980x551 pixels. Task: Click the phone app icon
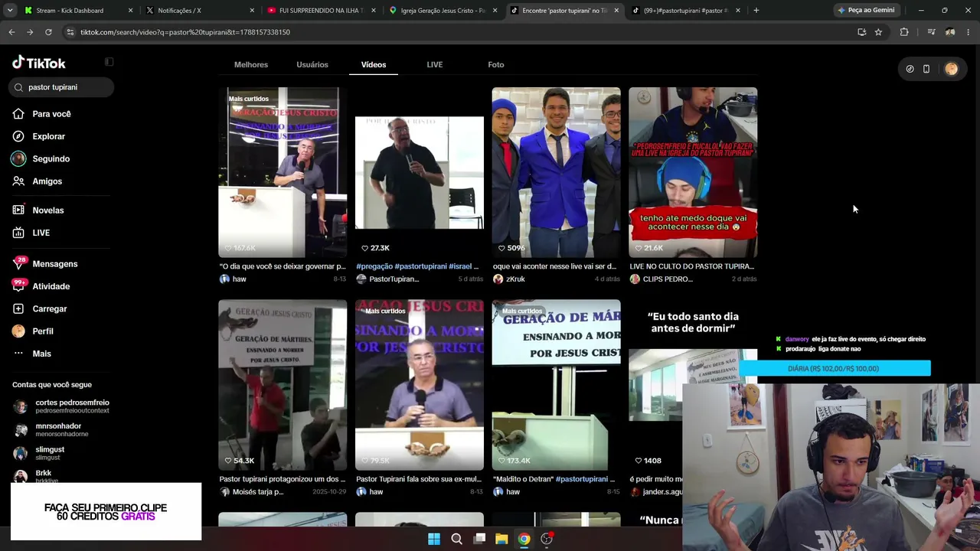tap(926, 69)
